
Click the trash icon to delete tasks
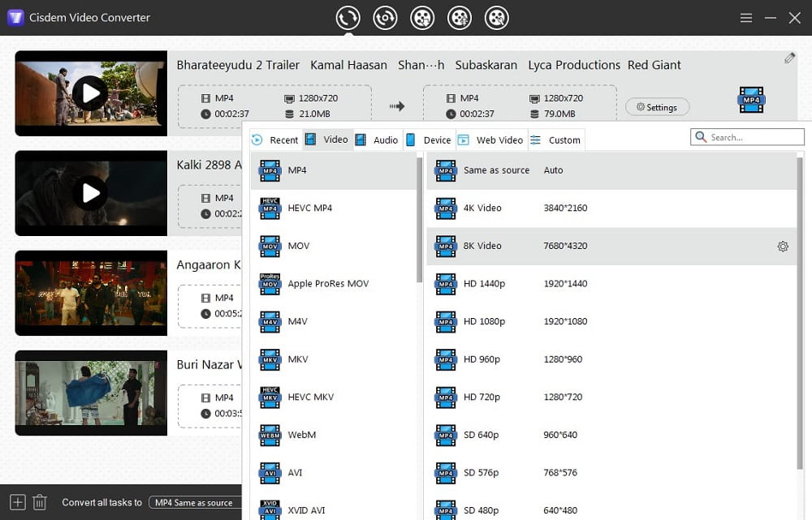(40, 502)
